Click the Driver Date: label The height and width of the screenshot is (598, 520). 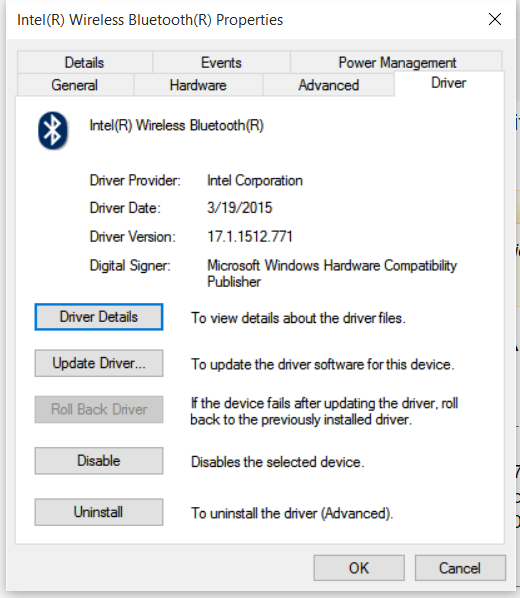125,208
